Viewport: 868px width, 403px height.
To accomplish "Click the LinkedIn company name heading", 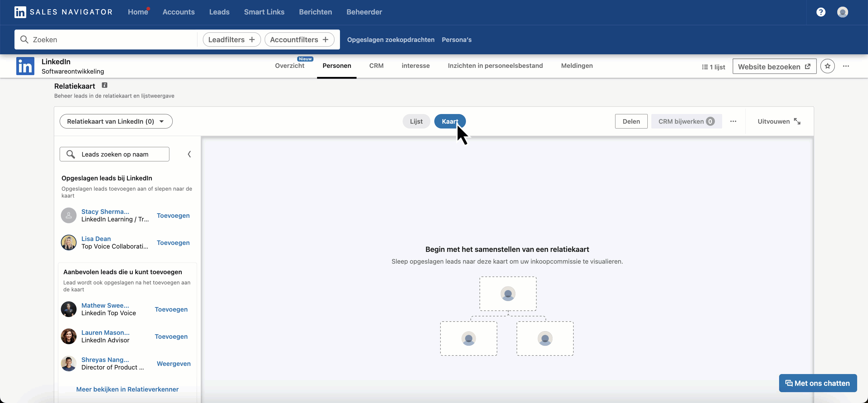I will click(x=56, y=62).
